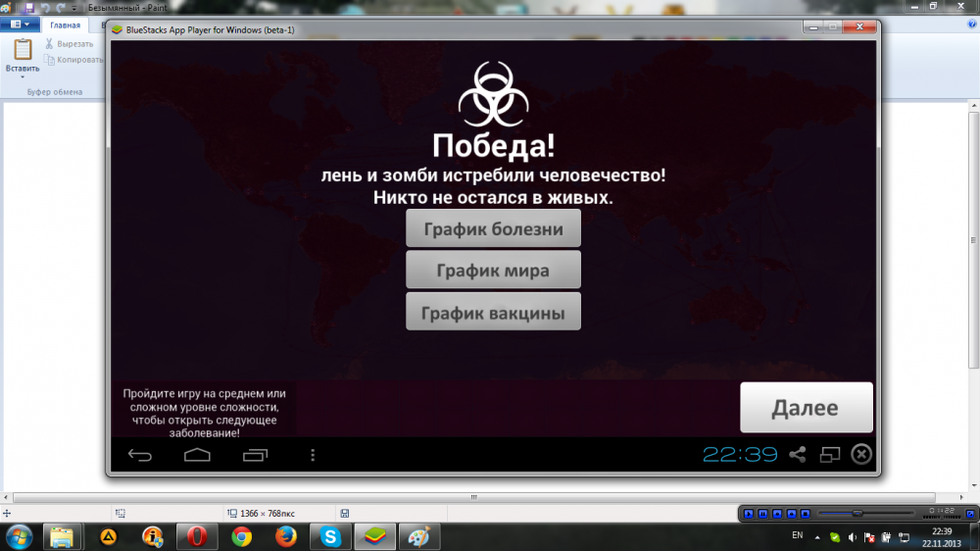This screenshot has height=551, width=980.
Task: Click the BlueStacks circled X exit icon
Action: tap(861, 454)
